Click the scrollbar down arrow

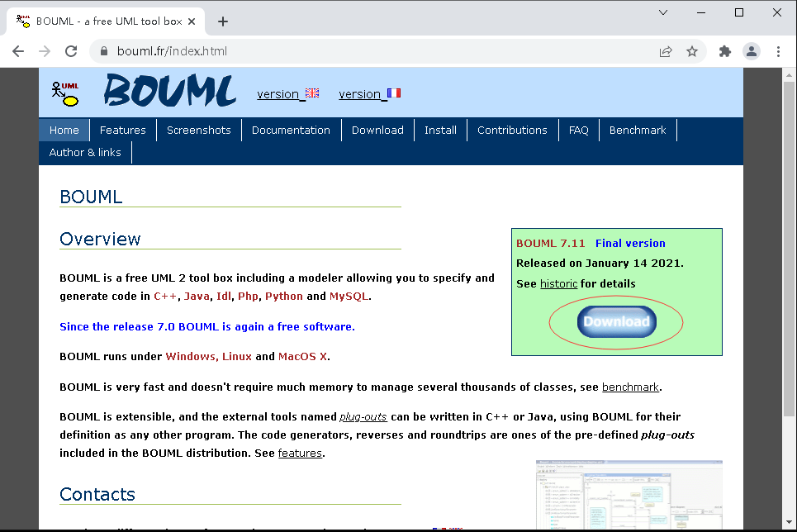[789, 522]
